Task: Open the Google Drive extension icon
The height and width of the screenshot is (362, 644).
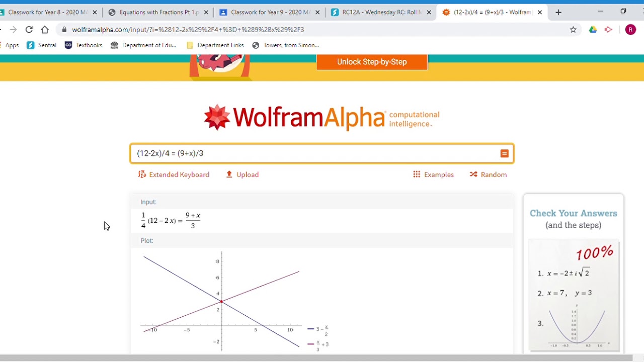Action: click(593, 30)
